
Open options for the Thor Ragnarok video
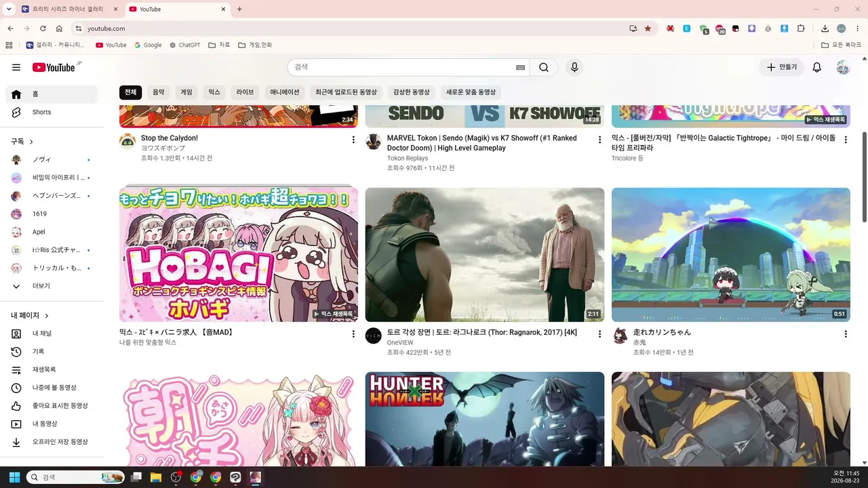click(599, 334)
